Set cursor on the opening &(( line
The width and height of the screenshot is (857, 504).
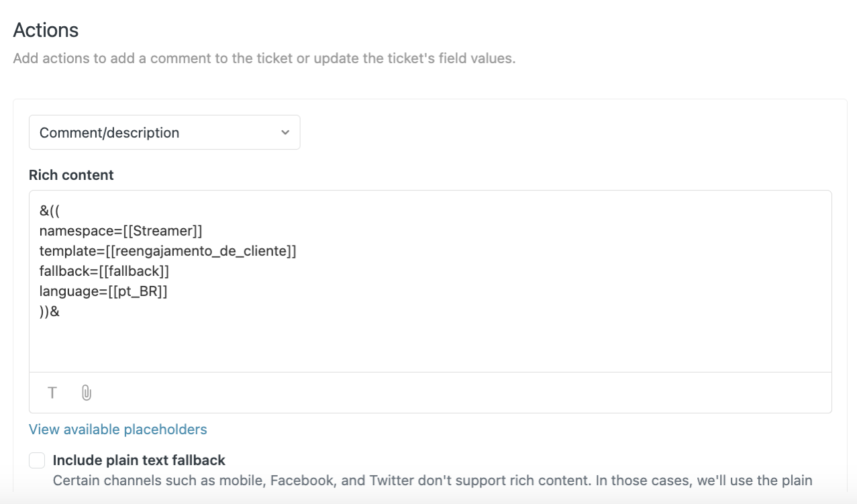pyautogui.click(x=50, y=211)
